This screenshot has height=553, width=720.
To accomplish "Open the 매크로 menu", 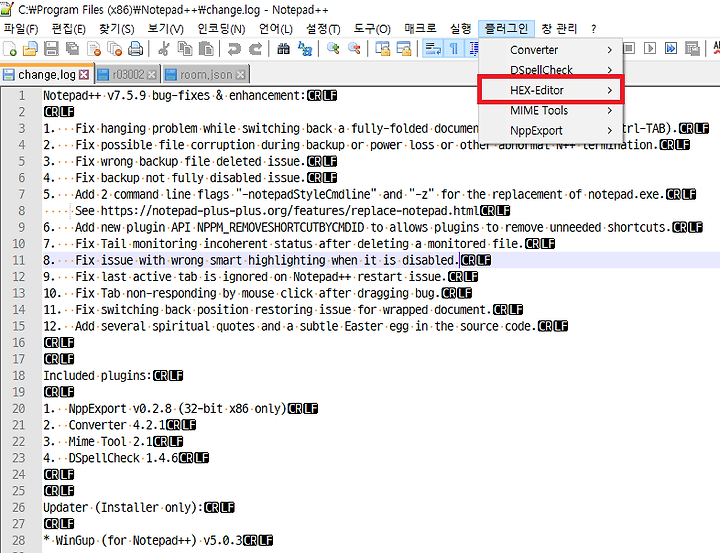I will [x=420, y=29].
